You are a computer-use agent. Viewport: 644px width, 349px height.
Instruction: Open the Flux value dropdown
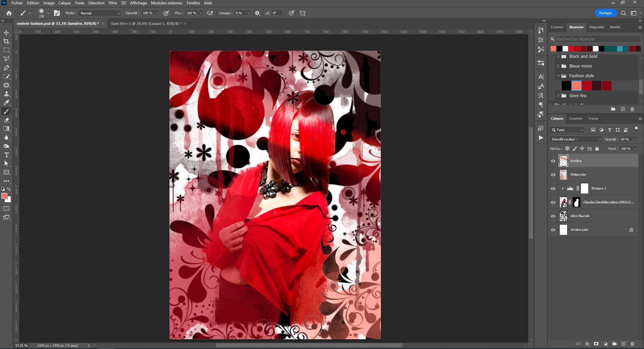[x=201, y=13]
